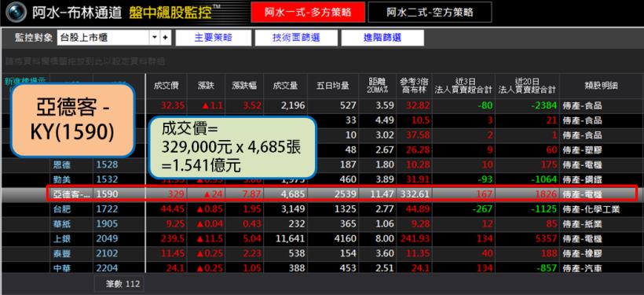This screenshot has height=295, width=644.
Task: Open the 技術面篩選 button
Action: [296, 38]
